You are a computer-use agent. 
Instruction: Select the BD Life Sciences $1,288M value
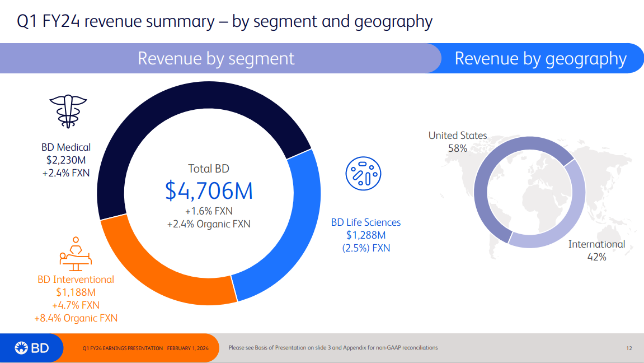click(x=366, y=235)
